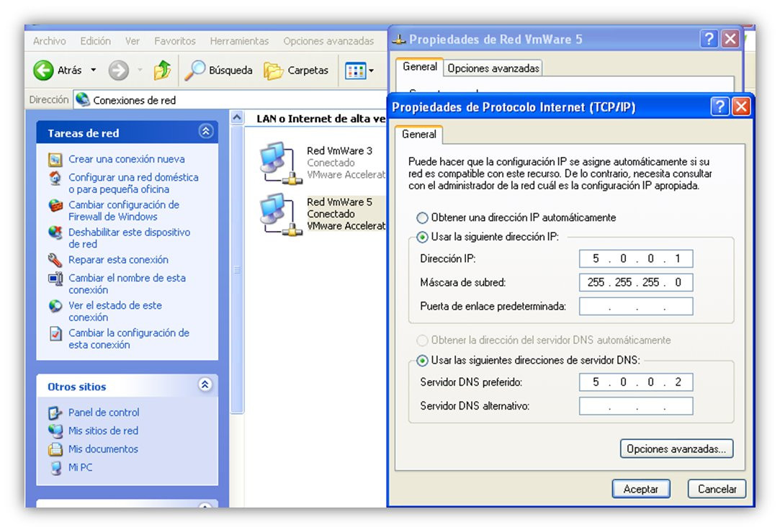780x532 pixels.
Task: Click the rename connection icon
Action: coord(55,278)
